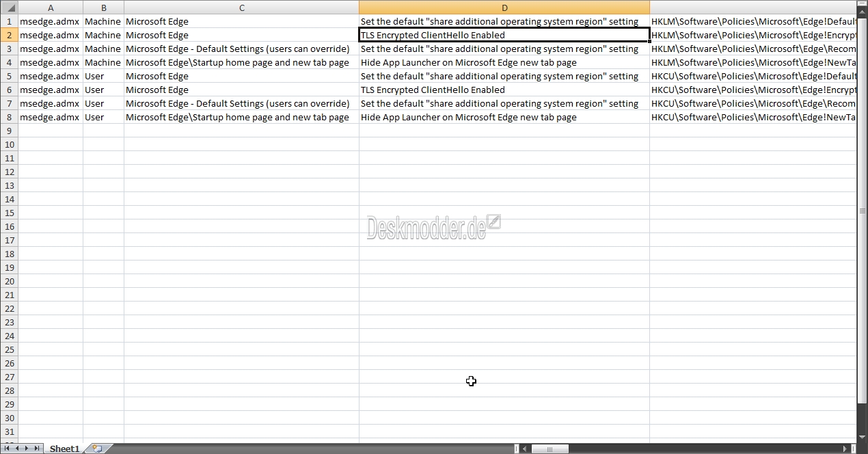Screen dimensions: 868x454
Task: Select the highlighted column D header
Action: click(x=504, y=8)
